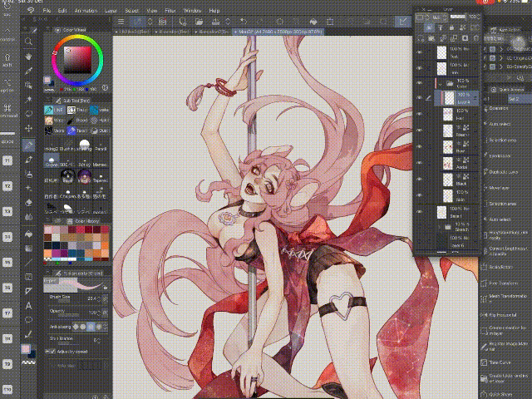Click the Brush Size value stepper
Image resolution: width=532 pixels, height=399 pixels.
[99, 299]
